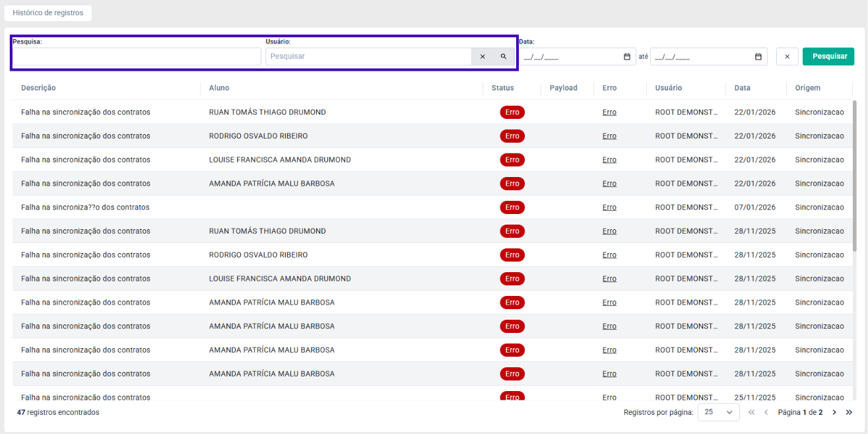Click the red Erro status badge in 07/01/2026 row
Image resolution: width=868 pixels, height=434 pixels.
pyautogui.click(x=512, y=207)
